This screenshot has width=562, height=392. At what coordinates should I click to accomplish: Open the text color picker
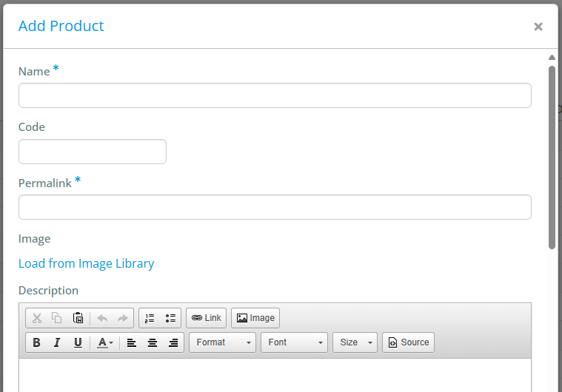(x=105, y=342)
